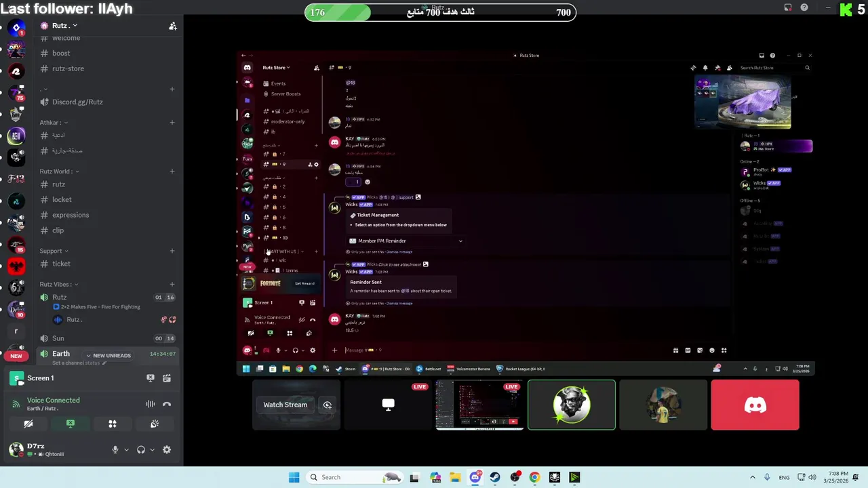Open the locket text channel

pos(62,199)
